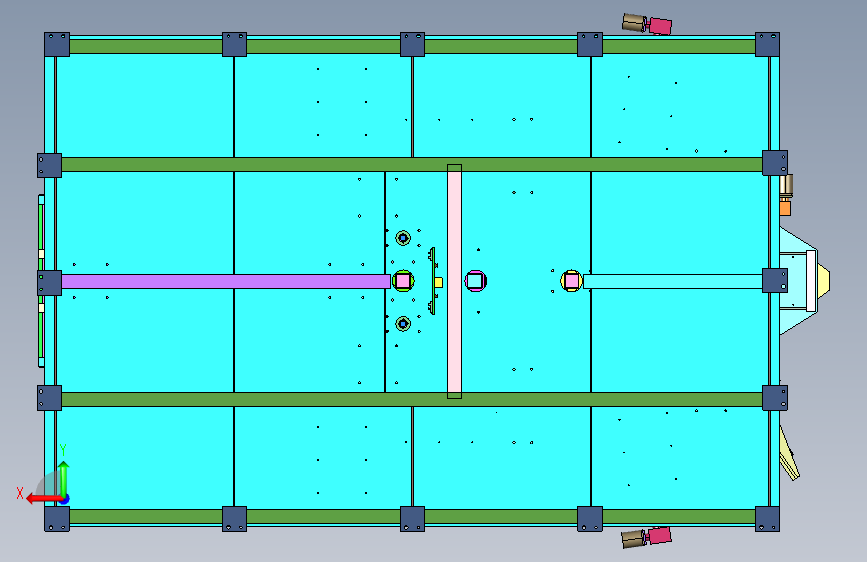Select the pink square inside the green circle

pyautogui.click(x=403, y=281)
